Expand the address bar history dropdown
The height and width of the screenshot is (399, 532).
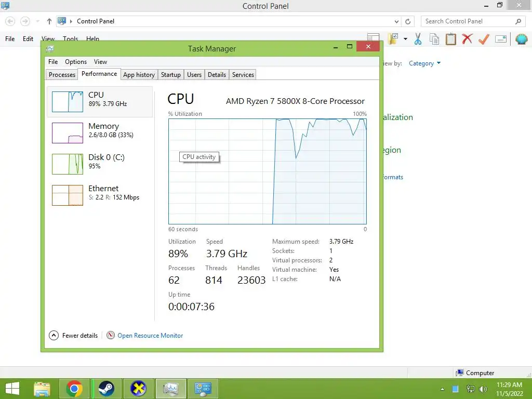click(396, 21)
